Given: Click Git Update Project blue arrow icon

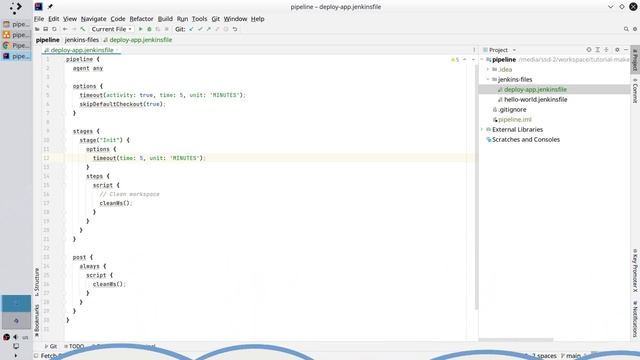Looking at the screenshot, I should point(191,29).
